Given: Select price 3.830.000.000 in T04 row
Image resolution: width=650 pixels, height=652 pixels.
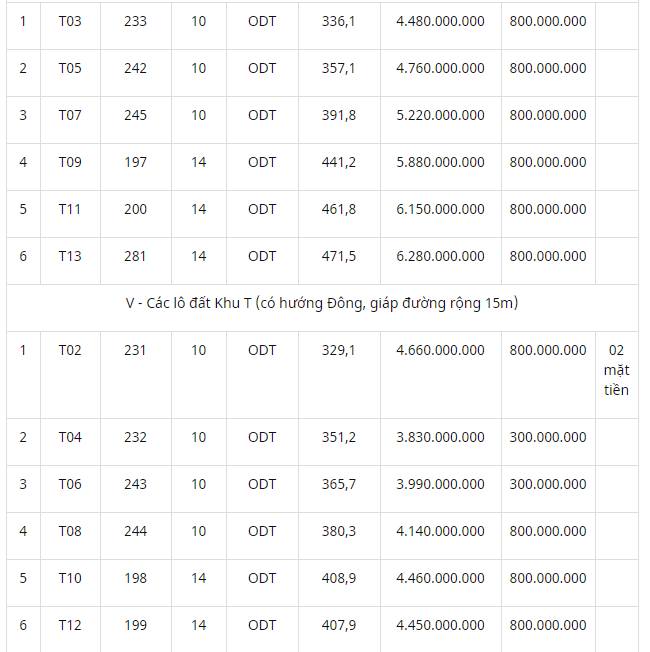Looking at the screenshot, I should tap(440, 437).
